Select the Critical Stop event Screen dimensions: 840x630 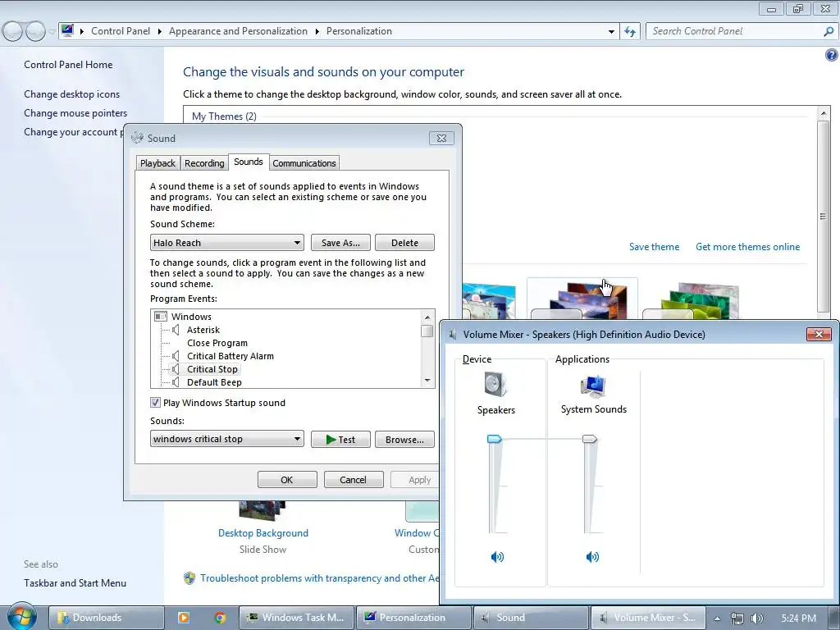click(212, 369)
